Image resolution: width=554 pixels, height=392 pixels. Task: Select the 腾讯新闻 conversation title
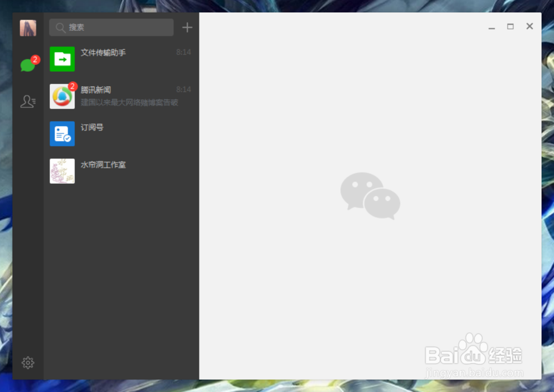(x=96, y=90)
